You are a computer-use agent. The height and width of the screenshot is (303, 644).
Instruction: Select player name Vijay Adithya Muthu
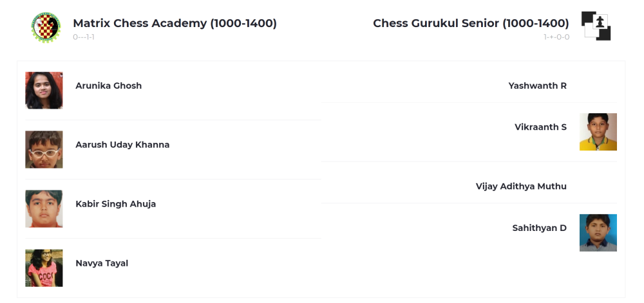521,187
